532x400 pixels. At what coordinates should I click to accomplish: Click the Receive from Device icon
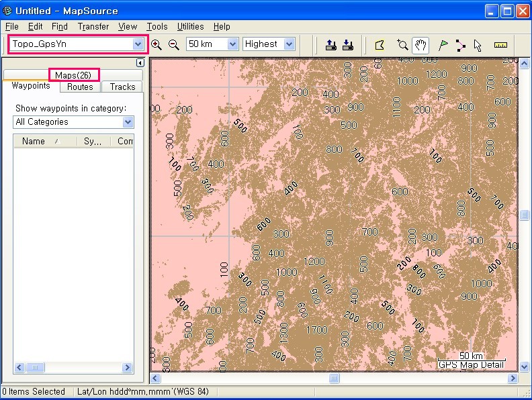348,45
